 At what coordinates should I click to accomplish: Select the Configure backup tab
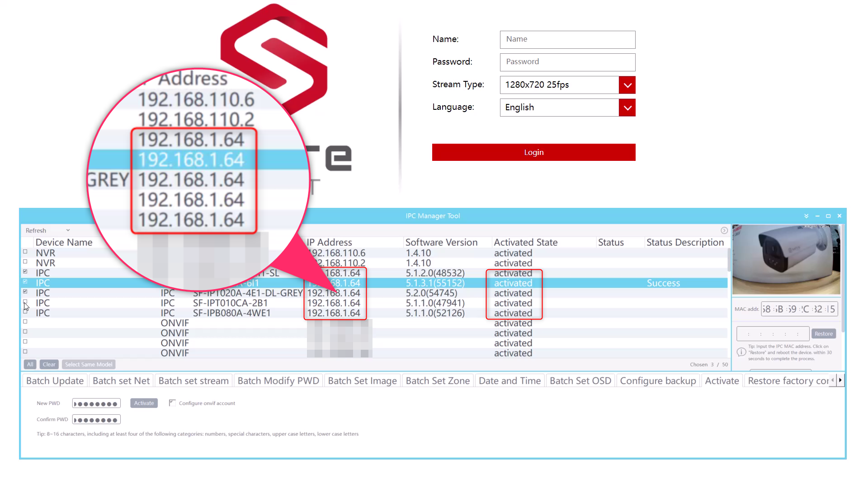tap(658, 380)
